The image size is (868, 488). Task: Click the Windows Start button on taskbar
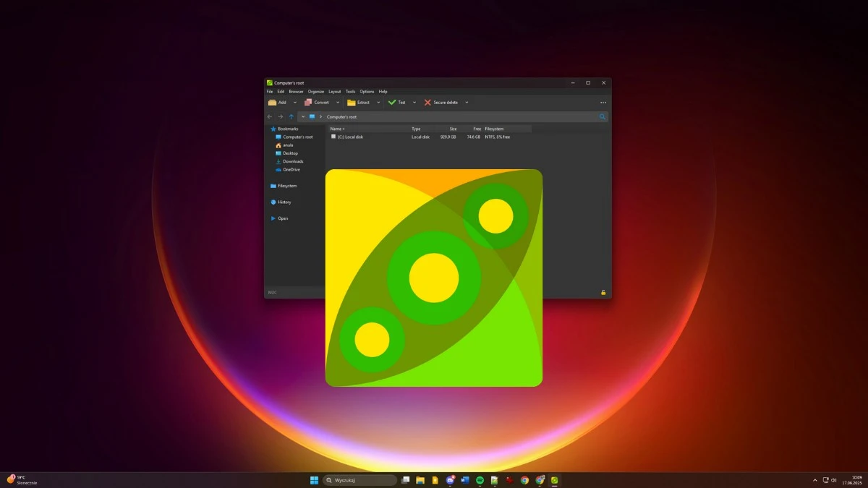[x=314, y=480]
